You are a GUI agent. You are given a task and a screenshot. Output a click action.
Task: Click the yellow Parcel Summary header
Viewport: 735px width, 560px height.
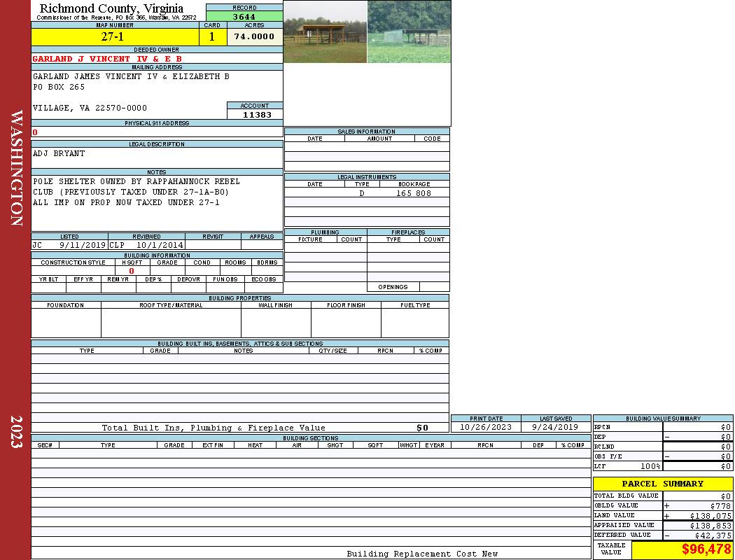(662, 484)
